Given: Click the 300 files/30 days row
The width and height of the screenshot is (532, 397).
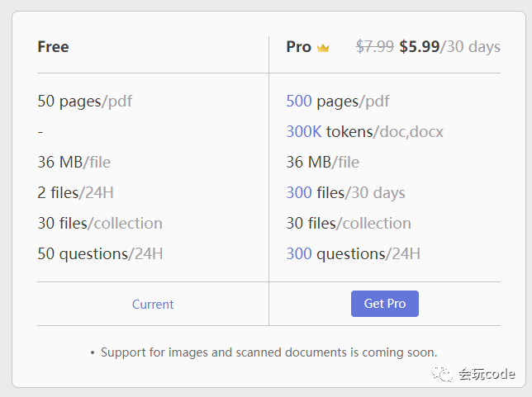Looking at the screenshot, I should tap(345, 193).
